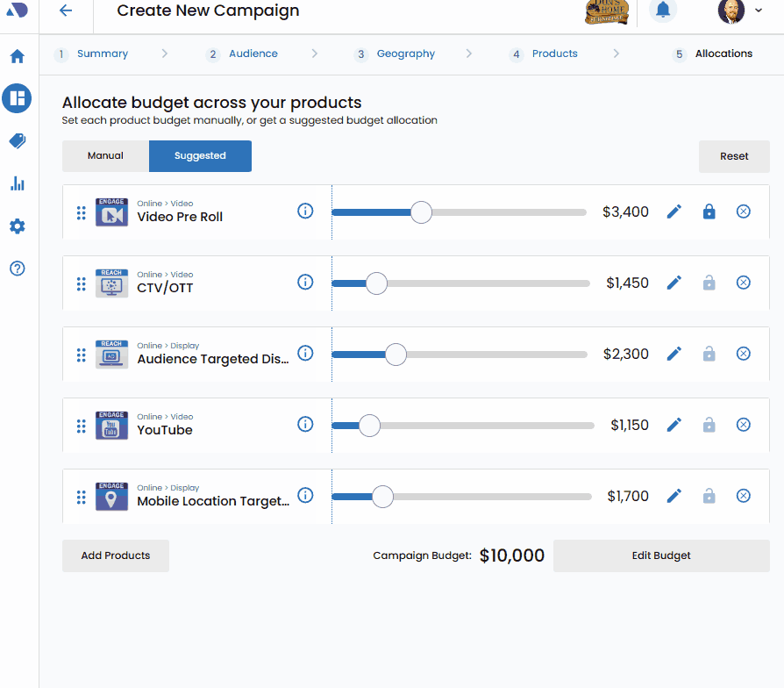This screenshot has height=688, width=784.
Task: Click the tags icon in sidebar
Action: click(17, 141)
